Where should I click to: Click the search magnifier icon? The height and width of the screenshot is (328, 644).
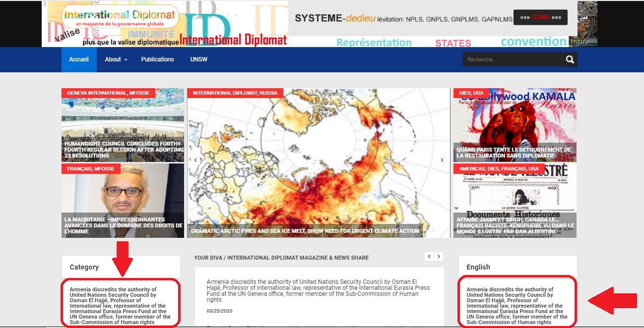coord(570,59)
